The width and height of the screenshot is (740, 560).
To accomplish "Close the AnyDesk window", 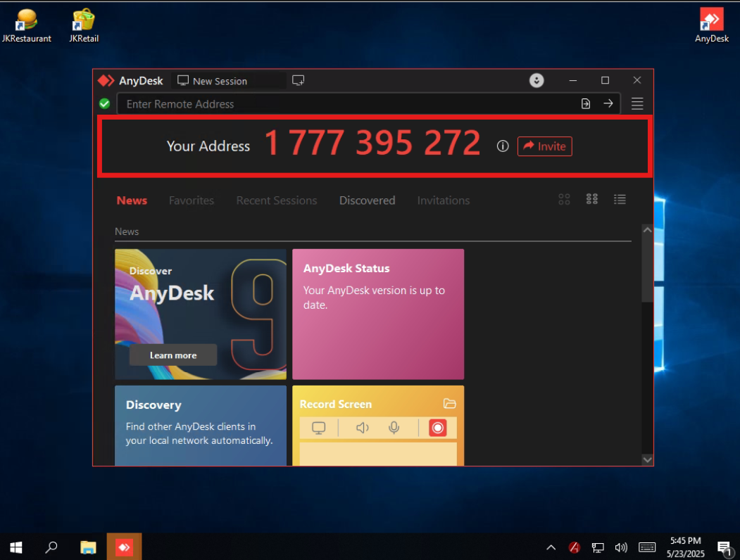I will tap(637, 81).
